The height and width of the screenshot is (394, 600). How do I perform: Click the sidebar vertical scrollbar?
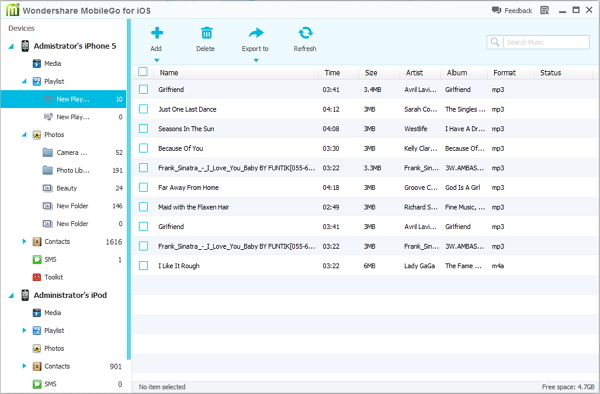coord(129,189)
